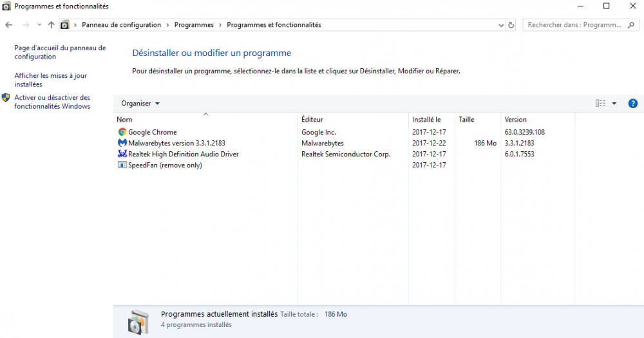The height and width of the screenshot is (338, 644).
Task: Close the Programmes et fonctionnalités window
Action: point(633,6)
